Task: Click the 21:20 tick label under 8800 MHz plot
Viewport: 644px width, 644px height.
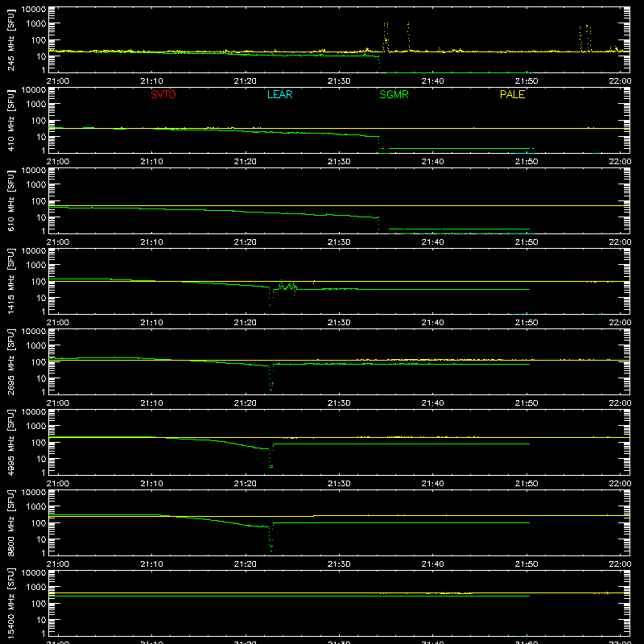Action: pos(246,564)
